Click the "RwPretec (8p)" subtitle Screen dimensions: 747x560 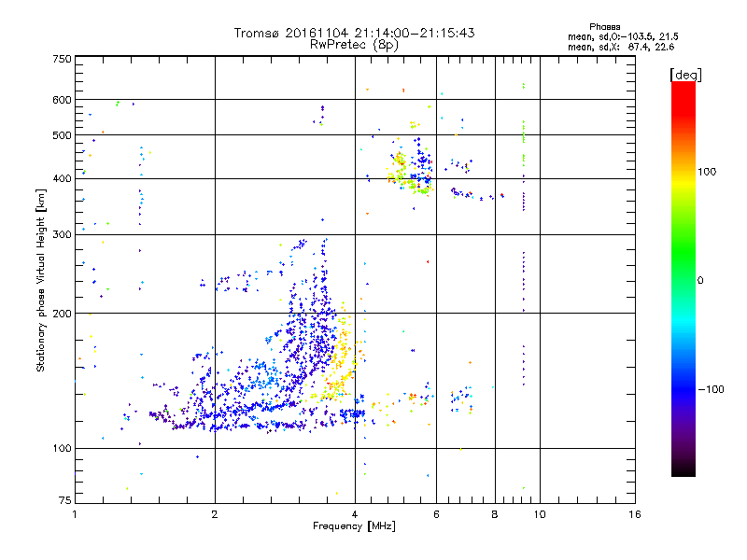354,44
